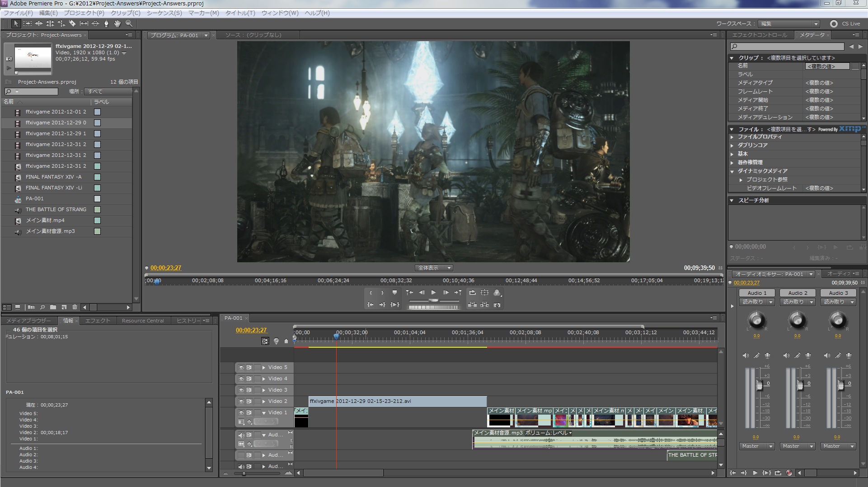Toggle Snap magnet icon in timeline
This screenshot has height=487, width=868.
coord(265,341)
